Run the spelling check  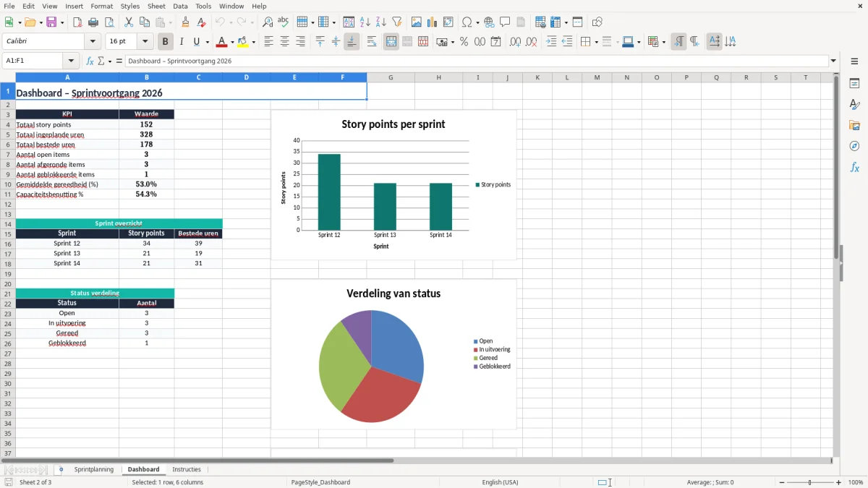pyautogui.click(x=284, y=22)
